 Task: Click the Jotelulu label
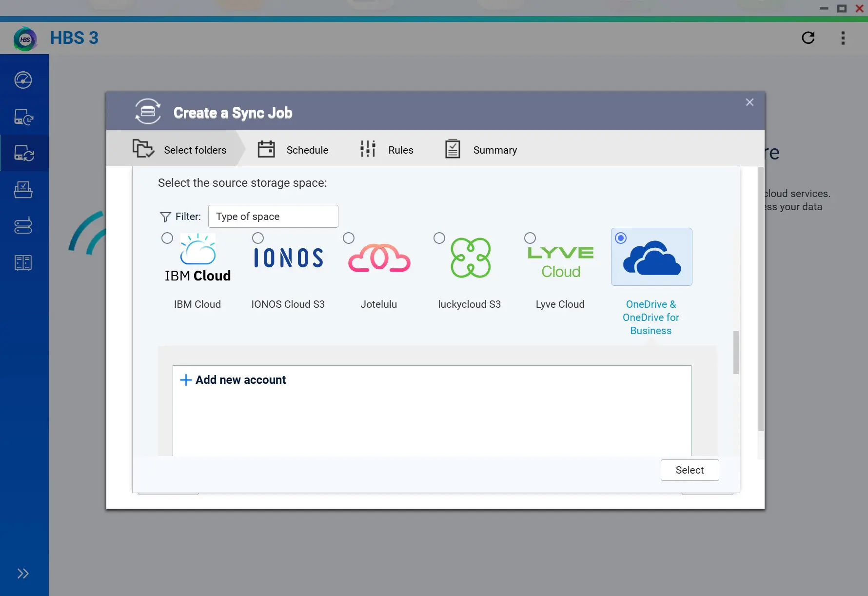coord(379,304)
